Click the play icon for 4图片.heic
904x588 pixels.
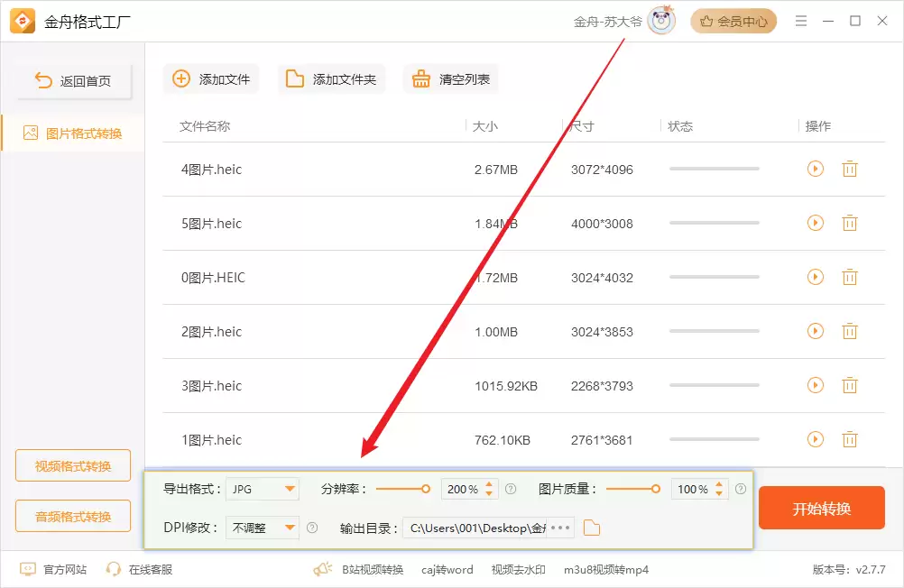816,169
